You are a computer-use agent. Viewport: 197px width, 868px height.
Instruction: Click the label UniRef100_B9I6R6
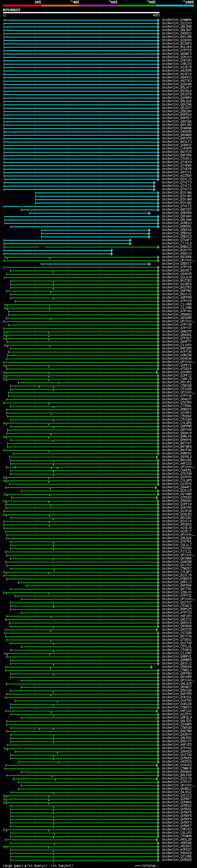point(177,257)
